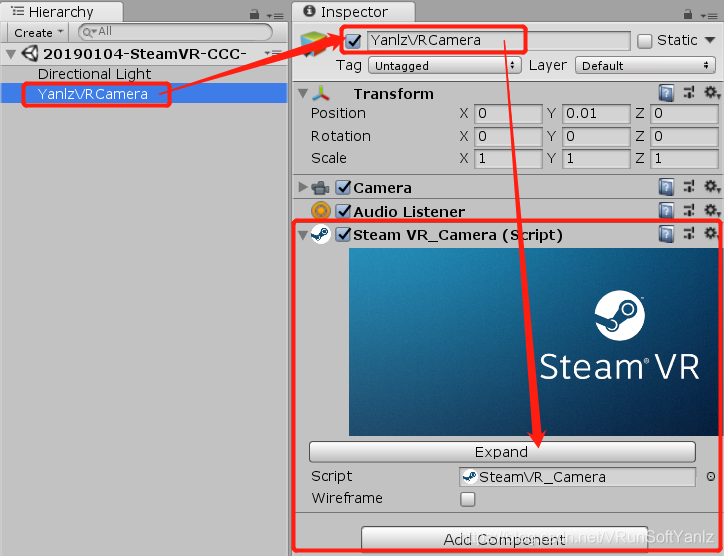Click the Hierarchy search field

(x=175, y=32)
